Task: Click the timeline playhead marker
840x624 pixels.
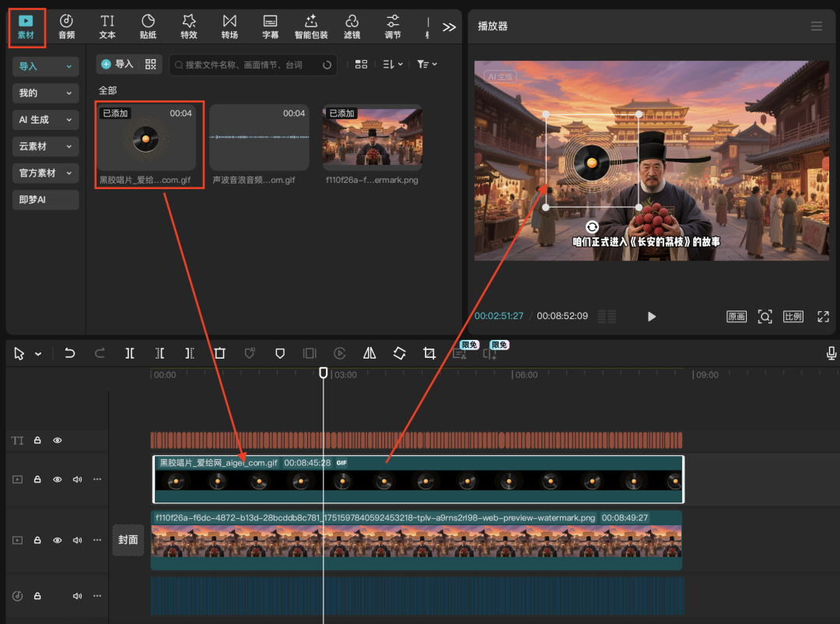Action: (x=324, y=373)
